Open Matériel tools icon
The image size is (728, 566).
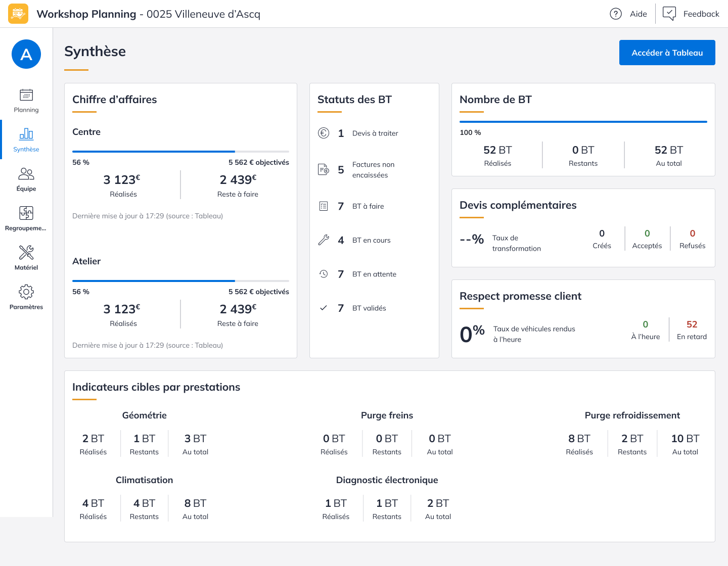coord(26,253)
